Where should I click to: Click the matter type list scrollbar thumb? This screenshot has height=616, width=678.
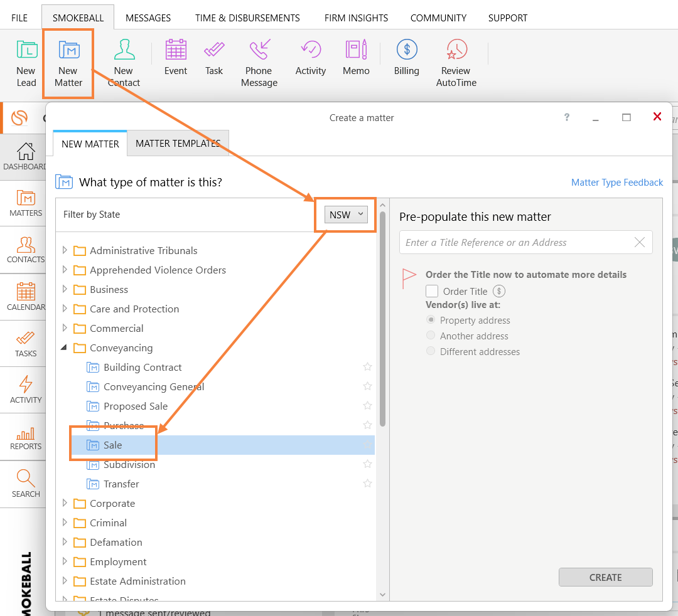point(382,319)
